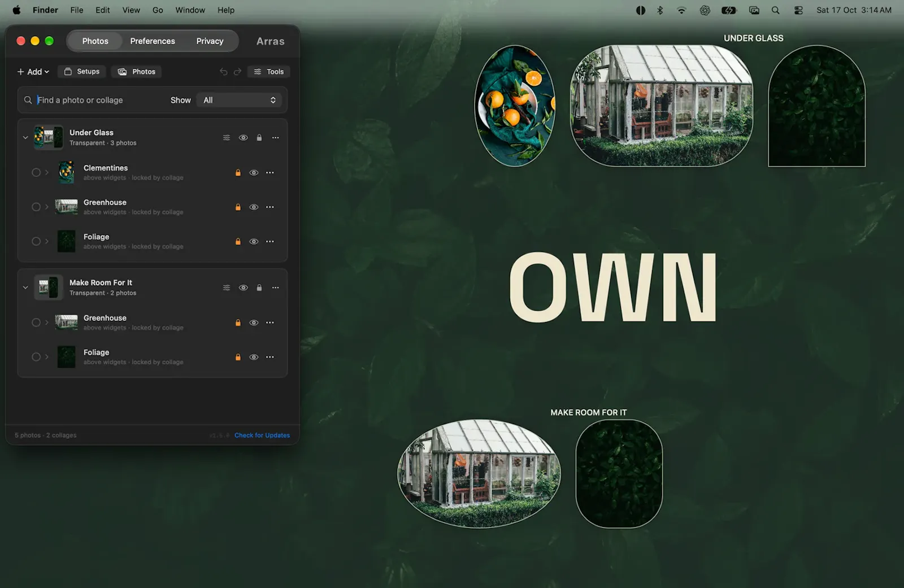The height and width of the screenshot is (588, 904).
Task: Hide the Under Glass collage
Action: [x=244, y=138]
